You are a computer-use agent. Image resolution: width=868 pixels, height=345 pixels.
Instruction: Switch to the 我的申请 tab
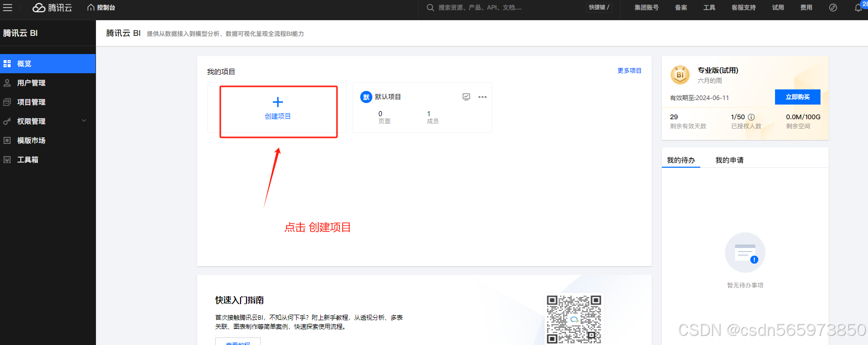click(730, 160)
